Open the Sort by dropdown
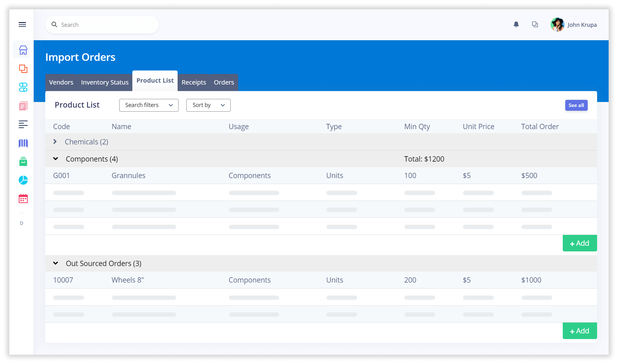The height and width of the screenshot is (364, 618). (x=208, y=105)
